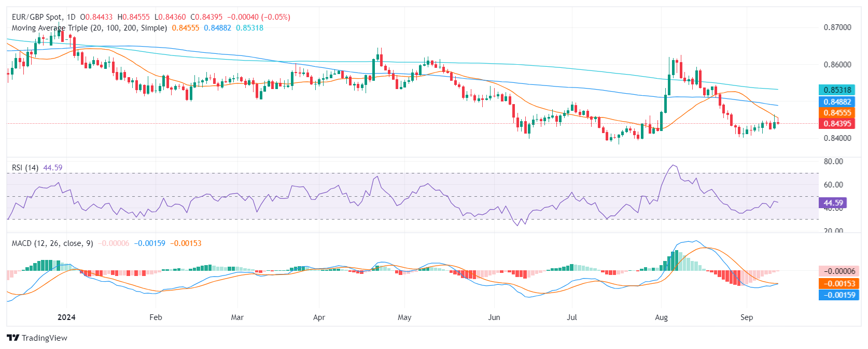The image size is (868, 349).
Task: Click the Sep label on time axis
Action: (746, 317)
